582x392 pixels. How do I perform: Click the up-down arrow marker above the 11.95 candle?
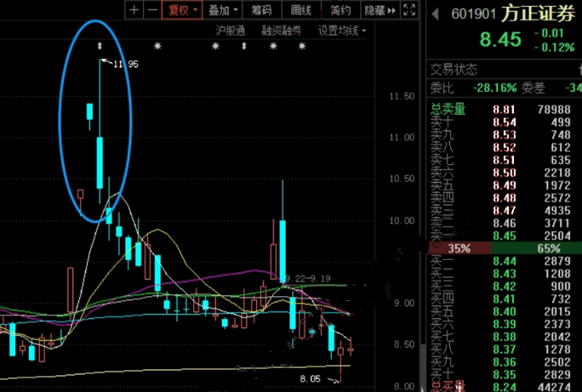click(99, 46)
